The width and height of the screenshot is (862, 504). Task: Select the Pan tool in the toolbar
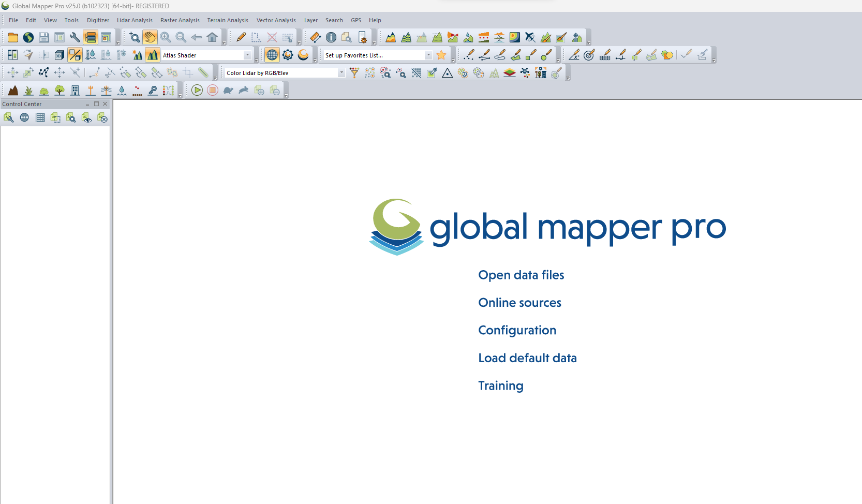coord(150,37)
